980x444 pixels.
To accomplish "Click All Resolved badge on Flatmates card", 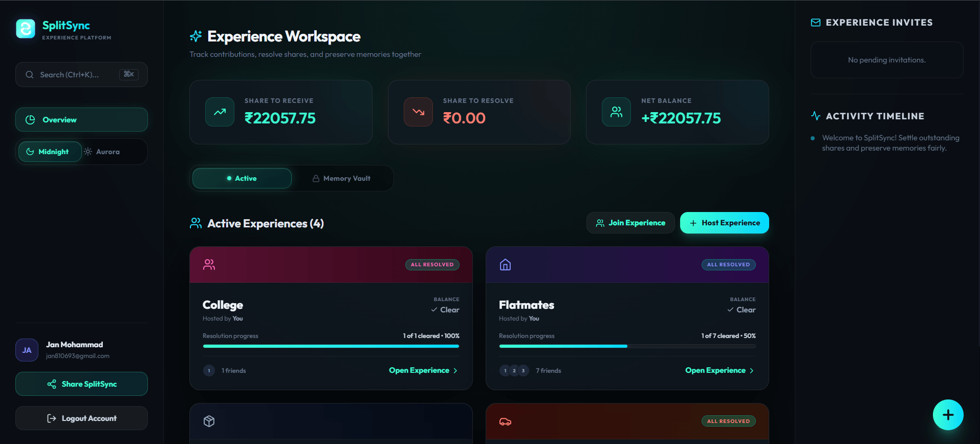I will click(729, 265).
